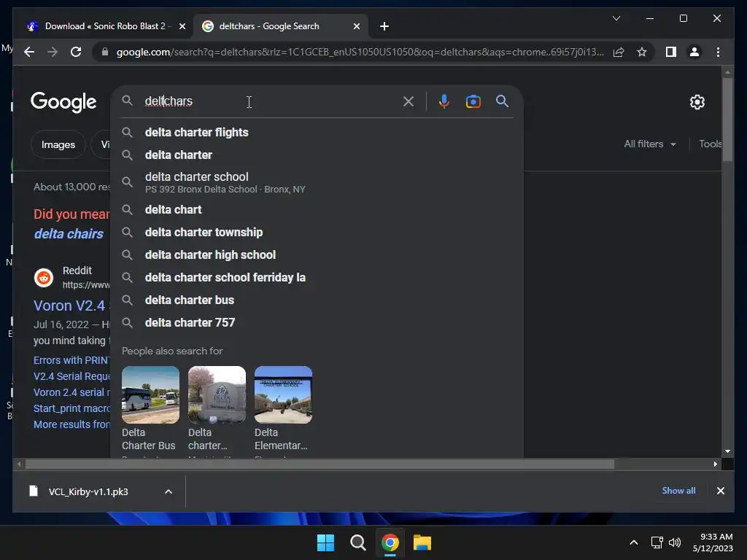Submit search with blue magnifier icon
Image resolution: width=747 pixels, height=560 pixels.
click(x=502, y=101)
